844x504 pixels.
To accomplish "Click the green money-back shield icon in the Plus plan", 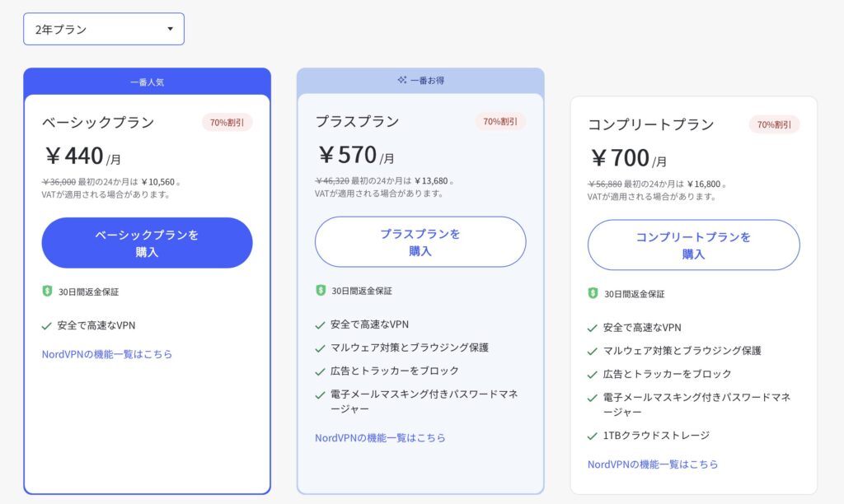I will [x=321, y=290].
